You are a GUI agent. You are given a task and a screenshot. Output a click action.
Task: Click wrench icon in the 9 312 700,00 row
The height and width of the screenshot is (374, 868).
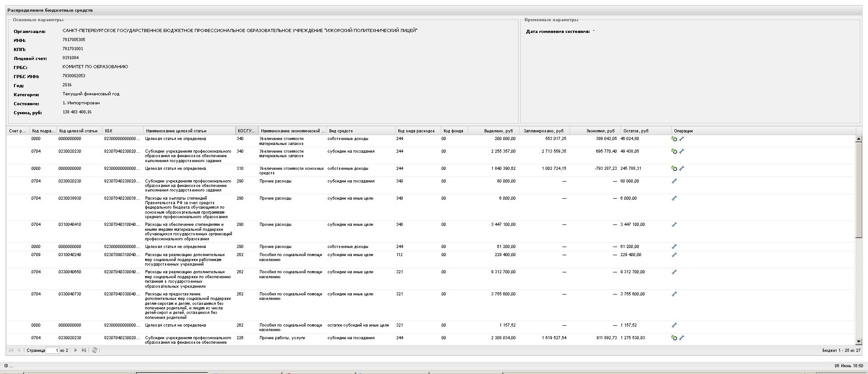pos(674,272)
